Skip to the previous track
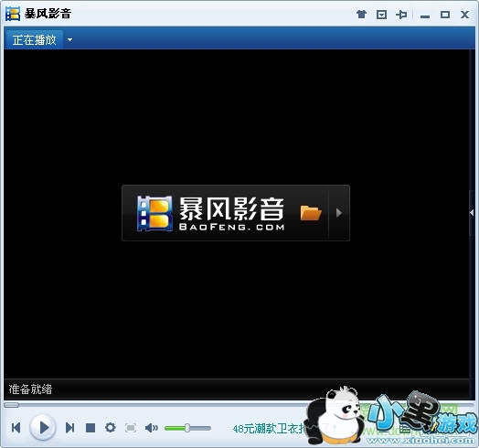Screen dimensions: 479x448 16,428
